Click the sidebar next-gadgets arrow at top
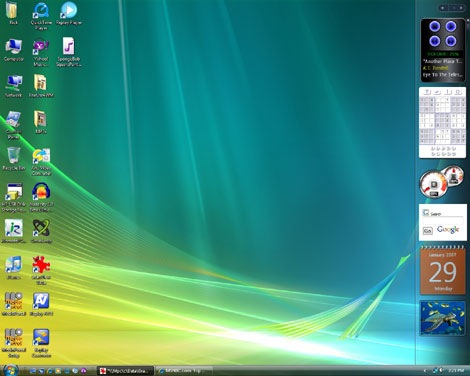Viewport: 470px width, 376px height. (461, 8)
